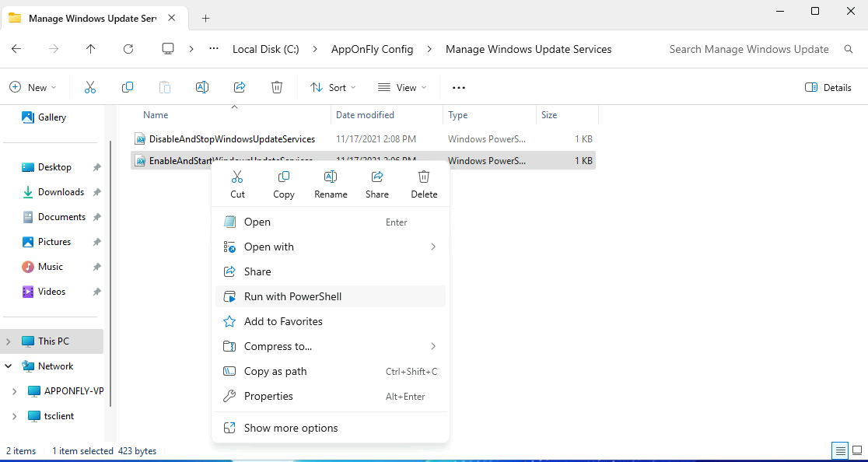This screenshot has height=462, width=868.
Task: Go up one folder level
Action: tap(90, 49)
